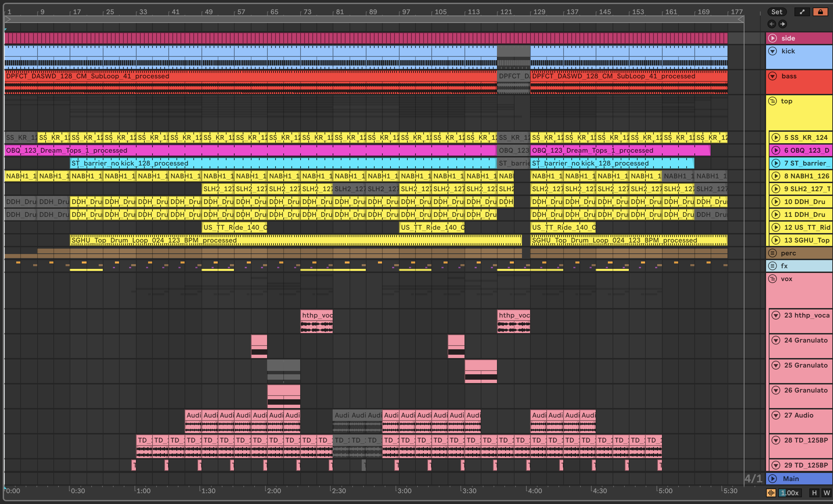Jump to next locator arrow

[782, 24]
